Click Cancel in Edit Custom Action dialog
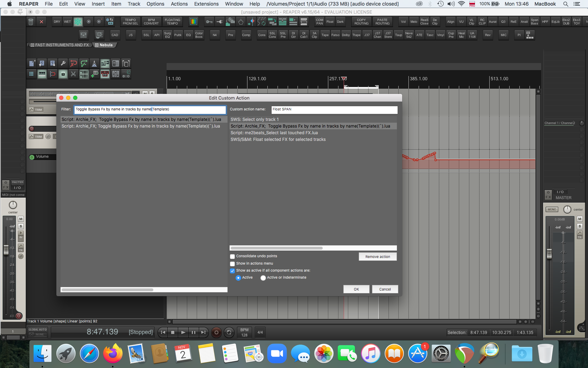Viewport: 588px width, 368px height. (x=385, y=289)
